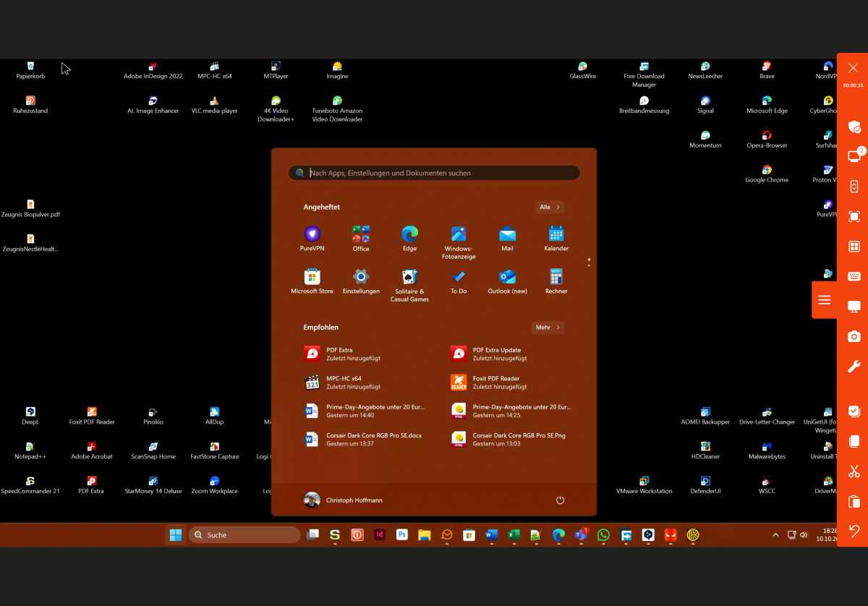868x606 pixels.
Task: Click the scissors cut icon in the sidebar
Action: 854,471
